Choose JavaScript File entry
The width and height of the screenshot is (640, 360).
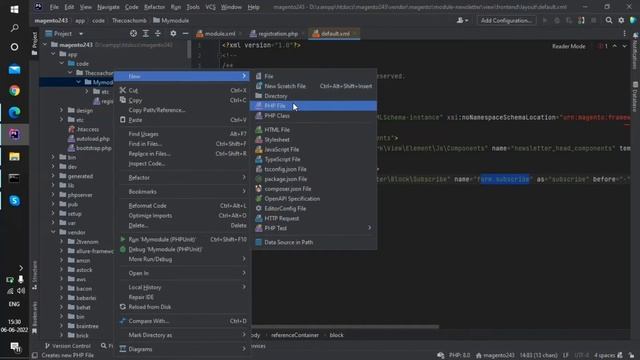(x=313, y=149)
